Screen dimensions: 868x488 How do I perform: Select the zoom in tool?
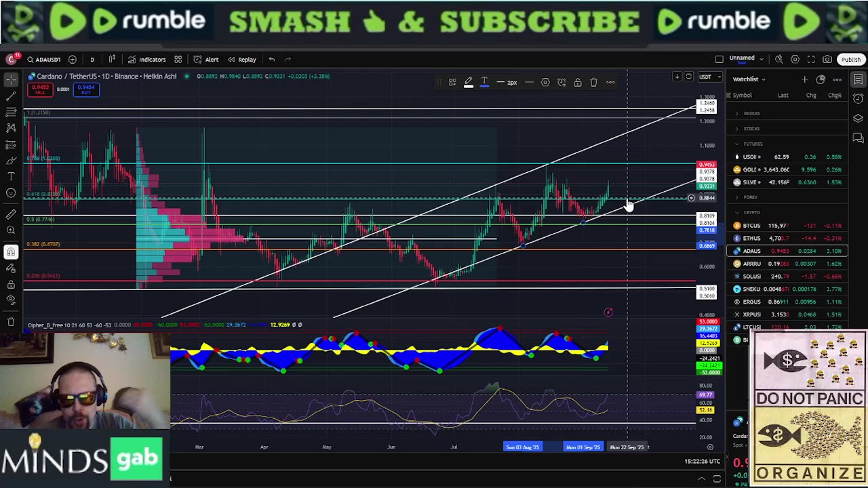click(11, 230)
